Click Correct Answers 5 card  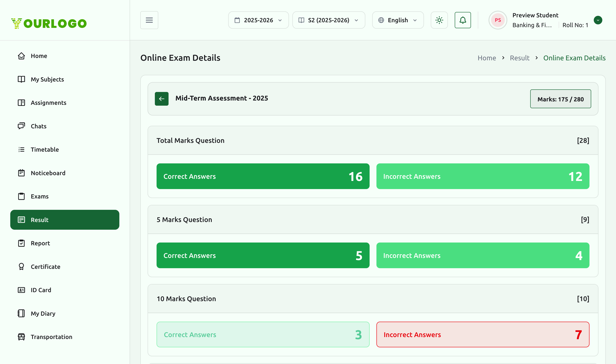(x=263, y=255)
